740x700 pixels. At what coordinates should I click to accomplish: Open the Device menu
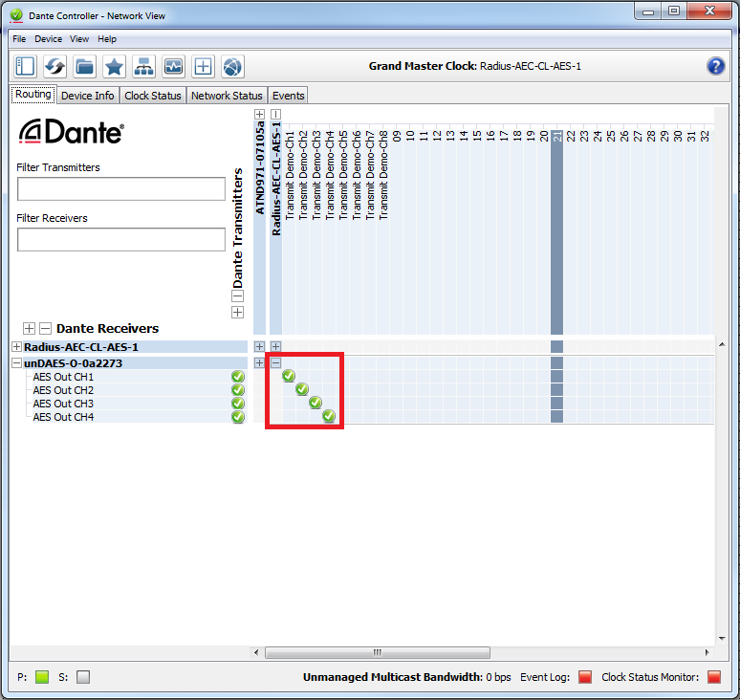[x=48, y=39]
